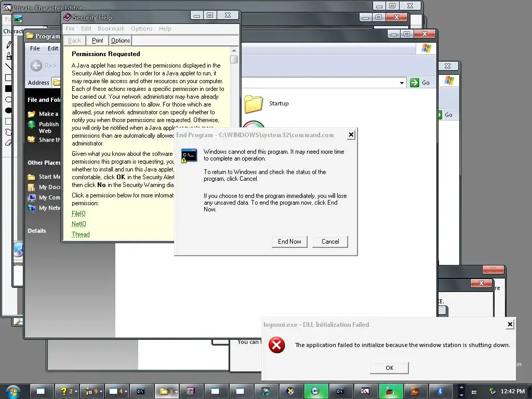Select the Freeform Selection tool in Character Editor
The width and height of the screenshot is (532, 399).
coord(9,132)
